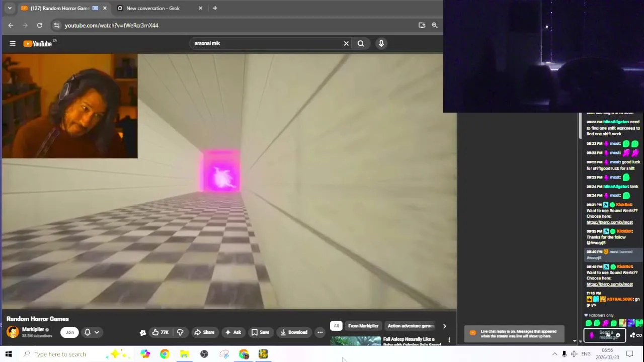Screen dimensions: 644x362
Task: Open the Markiplier channel name link
Action: 33,329
